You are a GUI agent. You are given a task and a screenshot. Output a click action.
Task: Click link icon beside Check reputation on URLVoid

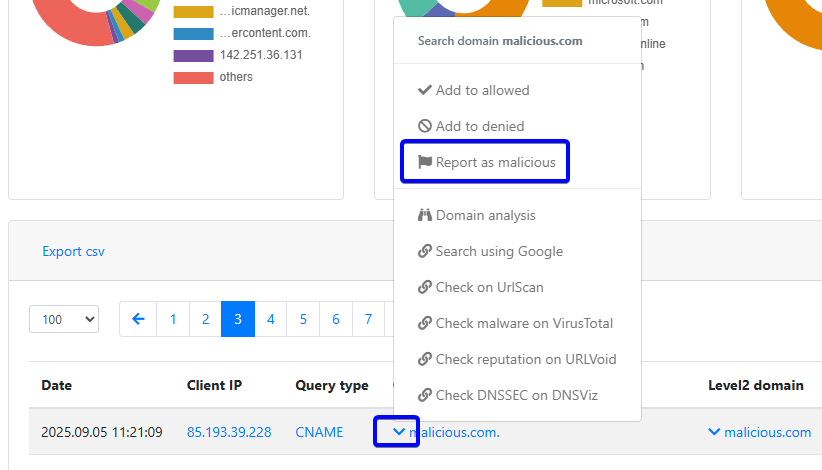click(425, 359)
